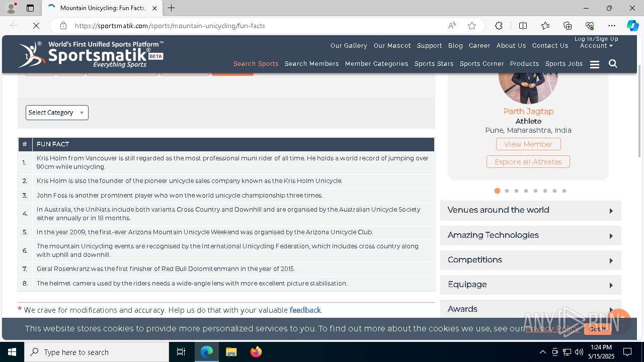Click the Read aloud icon
Viewport: 644px width, 362px height.
(x=452, y=26)
